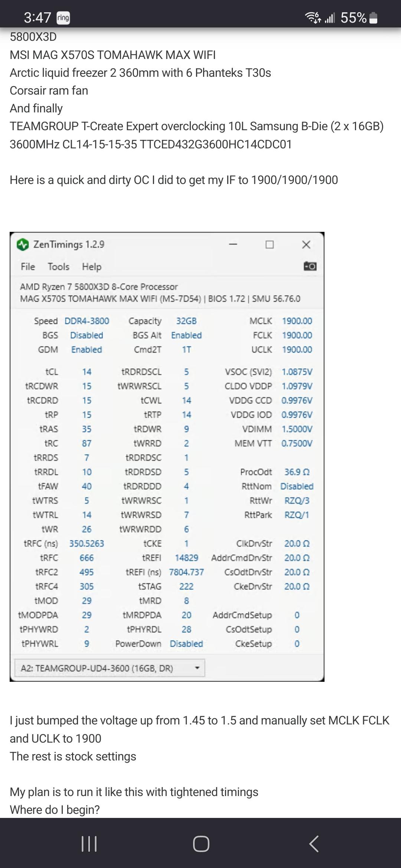Tap the Android back arrow
The height and width of the screenshot is (868, 401).
(314, 844)
